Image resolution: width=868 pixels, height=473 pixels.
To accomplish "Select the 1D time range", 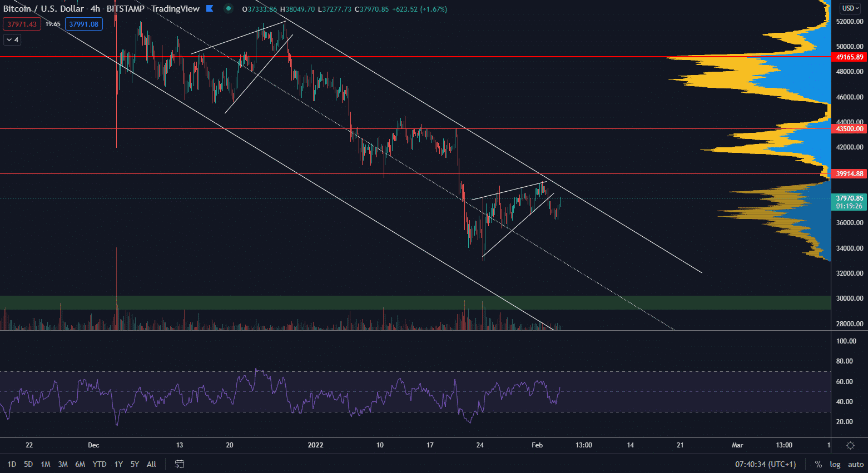I will click(12, 464).
